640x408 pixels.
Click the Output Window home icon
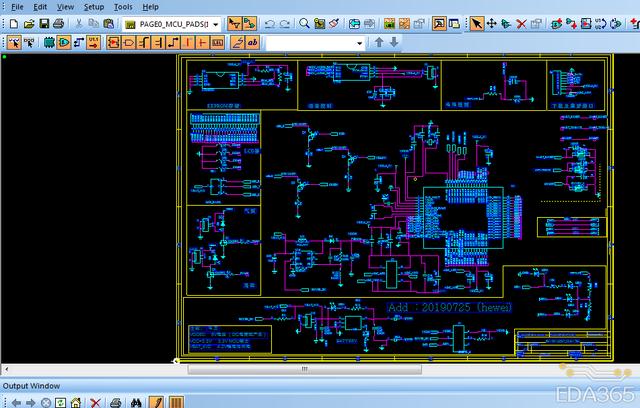pos(76,403)
